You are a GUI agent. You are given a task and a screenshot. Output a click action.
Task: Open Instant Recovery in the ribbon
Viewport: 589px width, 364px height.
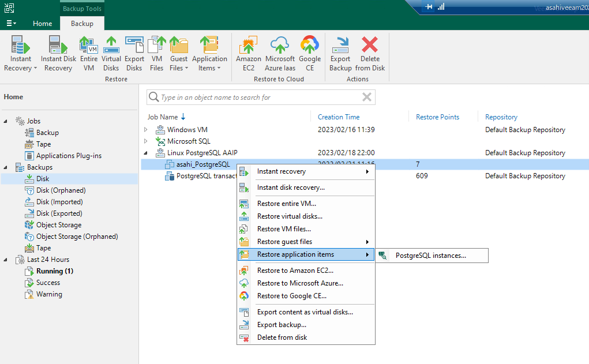point(20,53)
